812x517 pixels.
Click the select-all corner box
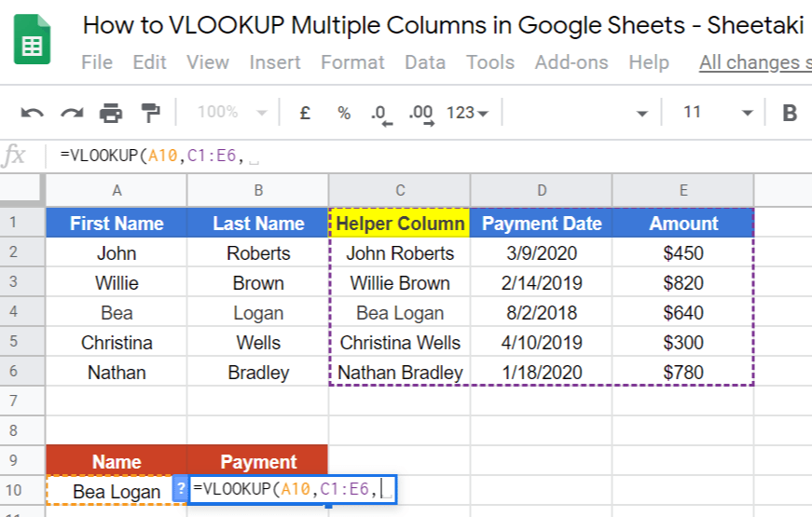coord(22,190)
